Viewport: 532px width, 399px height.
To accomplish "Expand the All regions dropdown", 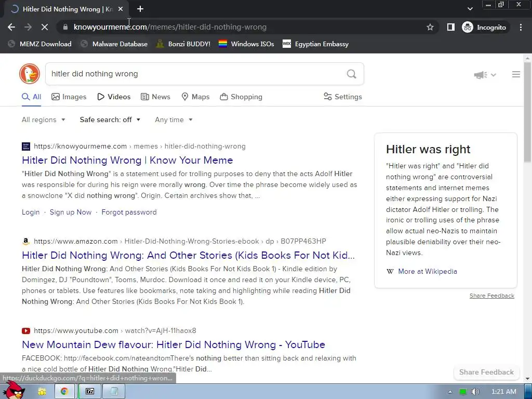I will [44, 120].
